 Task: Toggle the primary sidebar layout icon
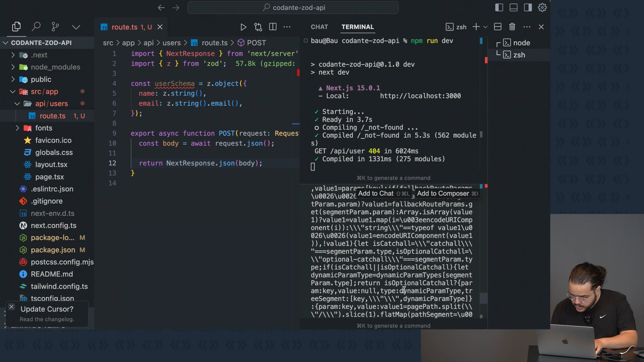click(x=499, y=7)
